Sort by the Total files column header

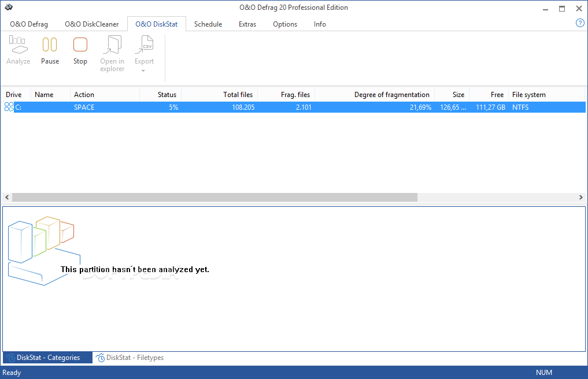point(219,95)
